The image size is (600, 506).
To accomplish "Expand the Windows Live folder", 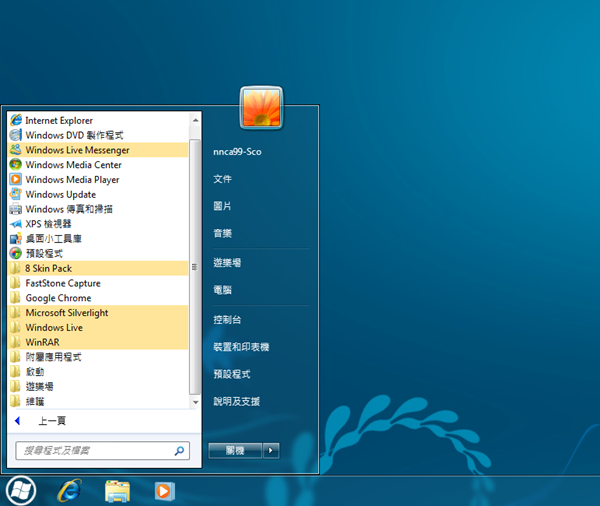I will tap(98, 327).
